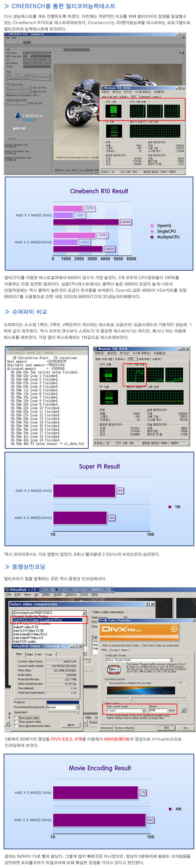This screenshot has width=196, height=868.
Task: Click the Super PI title bar icon
Action: point(8,348)
